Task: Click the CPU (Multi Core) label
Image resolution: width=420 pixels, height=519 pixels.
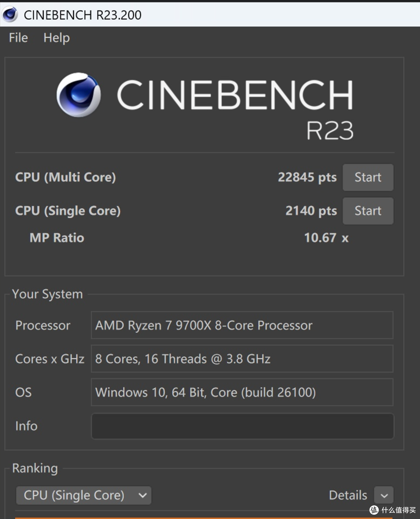Action: point(65,177)
